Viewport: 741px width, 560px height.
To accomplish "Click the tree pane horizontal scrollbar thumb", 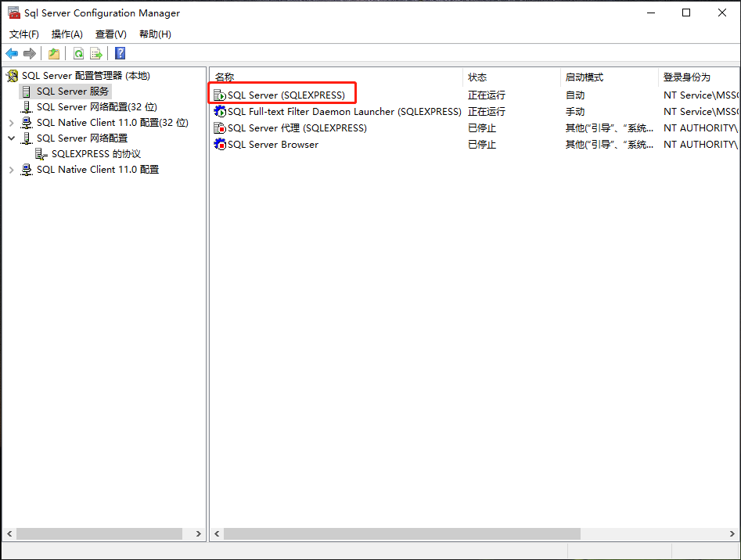I will 99,533.
